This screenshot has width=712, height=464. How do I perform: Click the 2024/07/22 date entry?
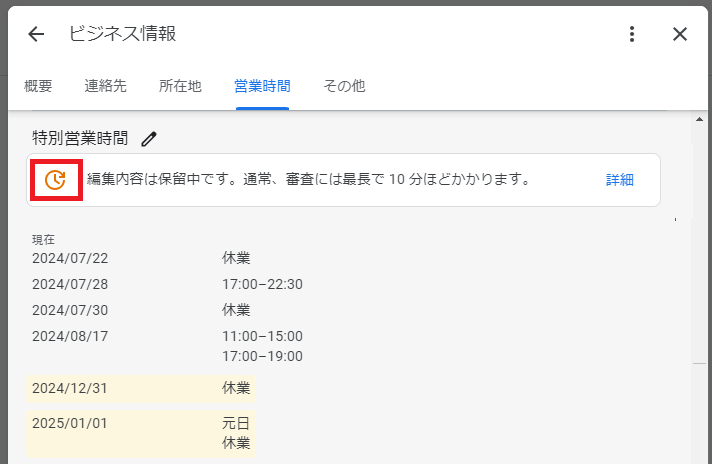coord(70,258)
